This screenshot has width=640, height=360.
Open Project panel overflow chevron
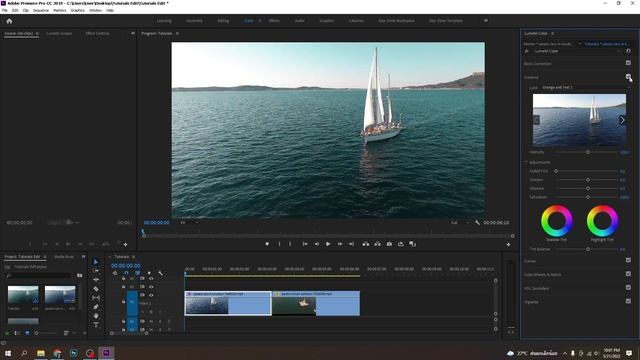(83, 257)
